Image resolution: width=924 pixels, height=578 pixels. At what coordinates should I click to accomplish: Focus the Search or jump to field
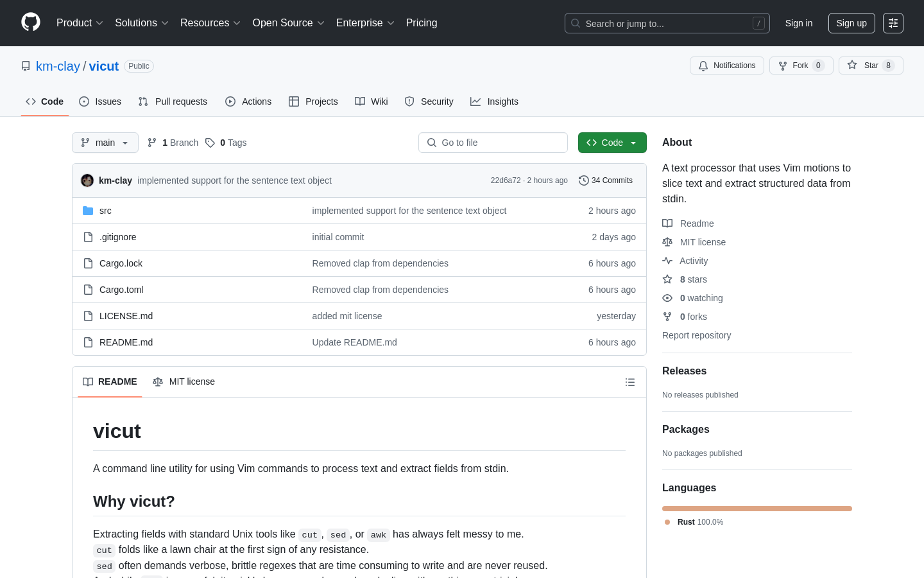click(667, 23)
